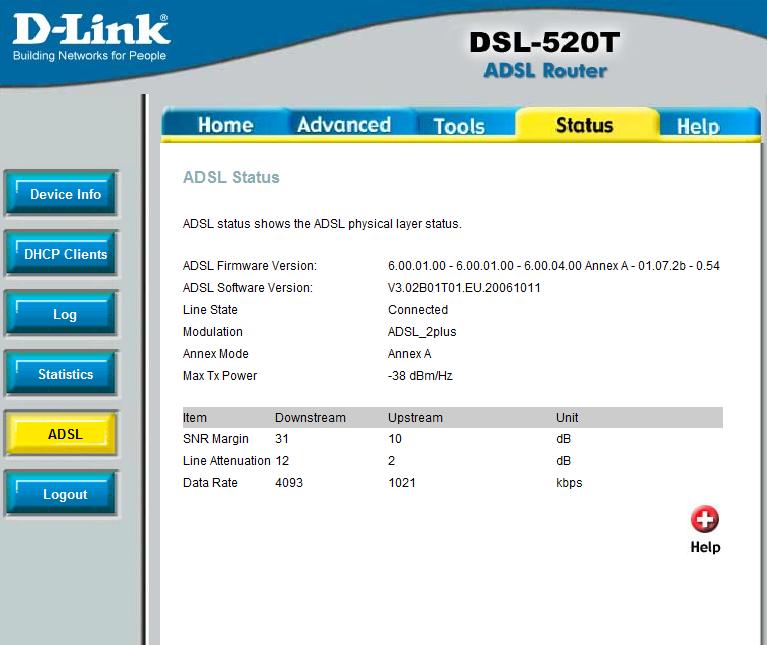Click the Downstream column header
This screenshot has height=645, width=767.
(310, 418)
